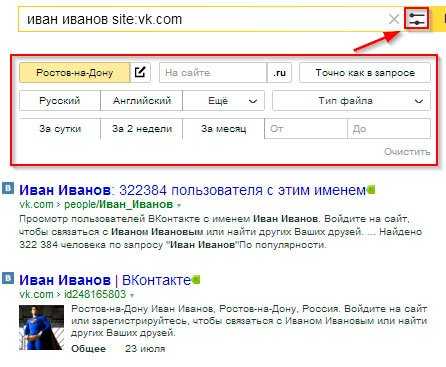Clear the search query with the X icon
The image size is (446, 367).
[x=394, y=19]
